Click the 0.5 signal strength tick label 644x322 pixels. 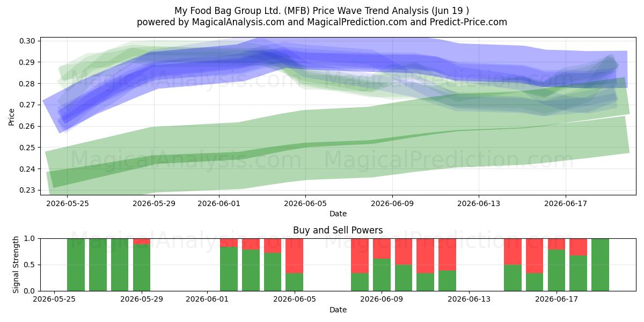pyautogui.click(x=30, y=265)
